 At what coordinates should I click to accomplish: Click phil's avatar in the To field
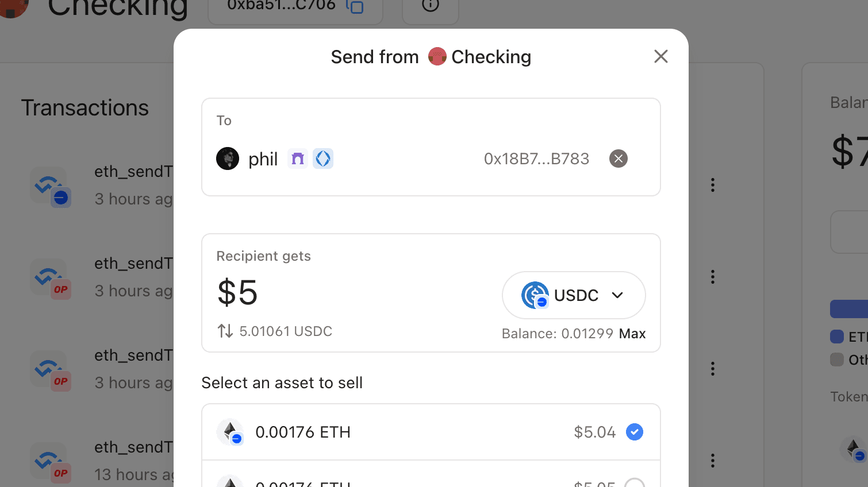[x=228, y=159]
